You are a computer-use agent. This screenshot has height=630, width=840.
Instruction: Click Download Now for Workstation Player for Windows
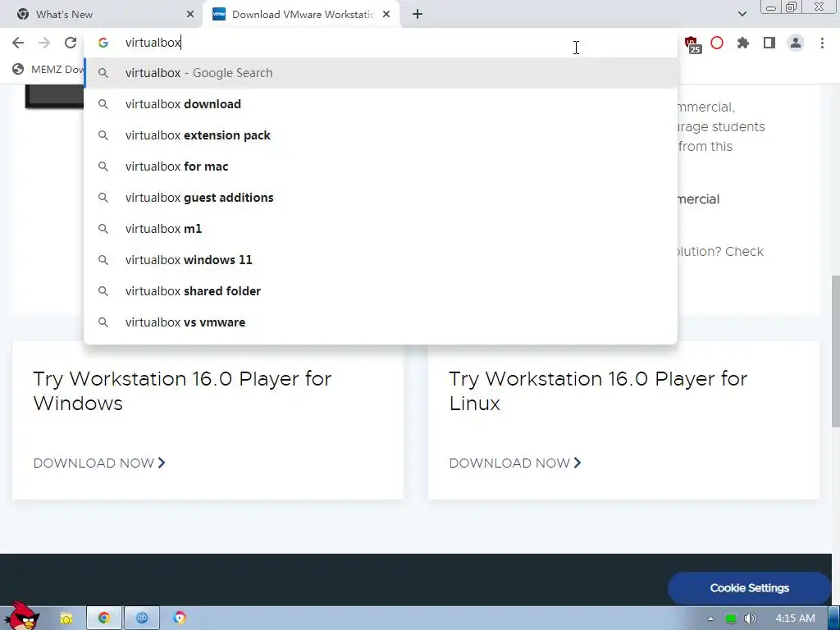pos(99,463)
